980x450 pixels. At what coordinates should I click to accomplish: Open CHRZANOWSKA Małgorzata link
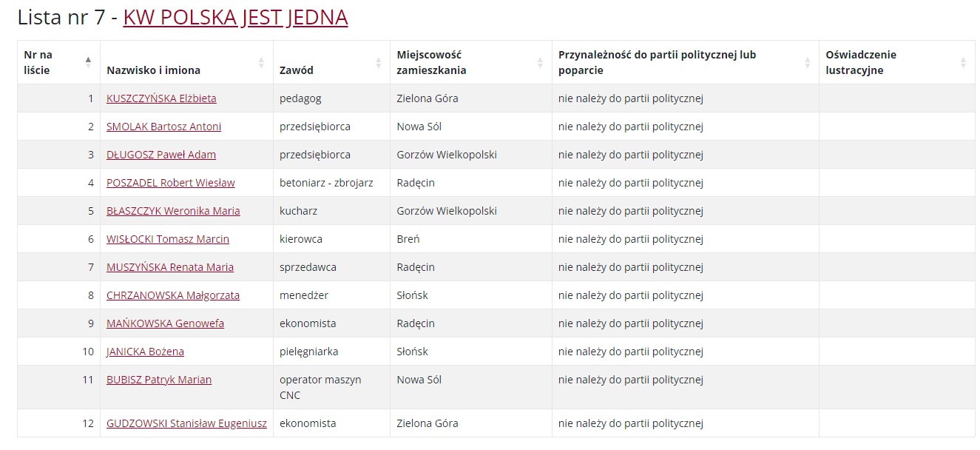click(173, 295)
